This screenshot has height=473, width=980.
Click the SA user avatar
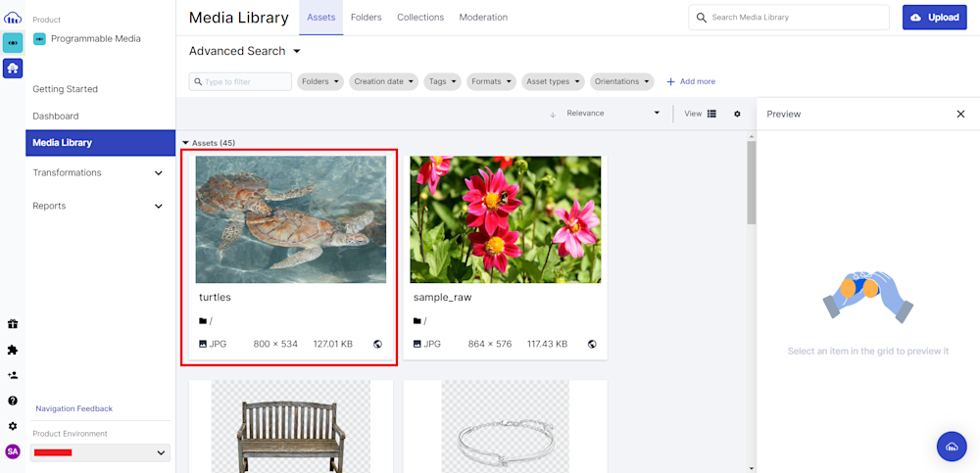[x=13, y=451]
